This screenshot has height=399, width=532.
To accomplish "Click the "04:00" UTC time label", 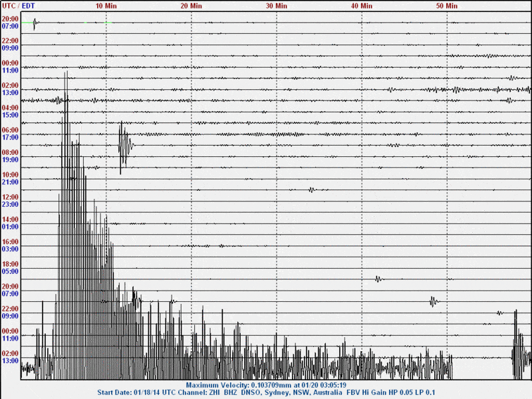I will 10,108.
